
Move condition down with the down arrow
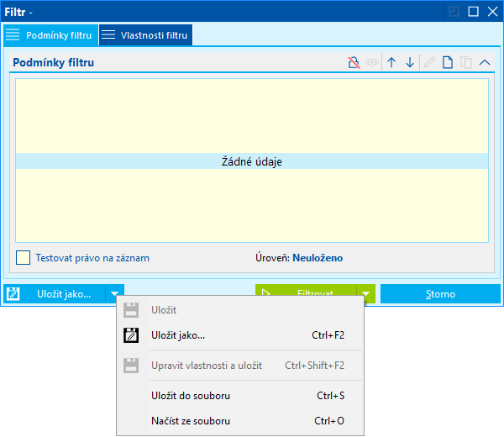[x=410, y=62]
